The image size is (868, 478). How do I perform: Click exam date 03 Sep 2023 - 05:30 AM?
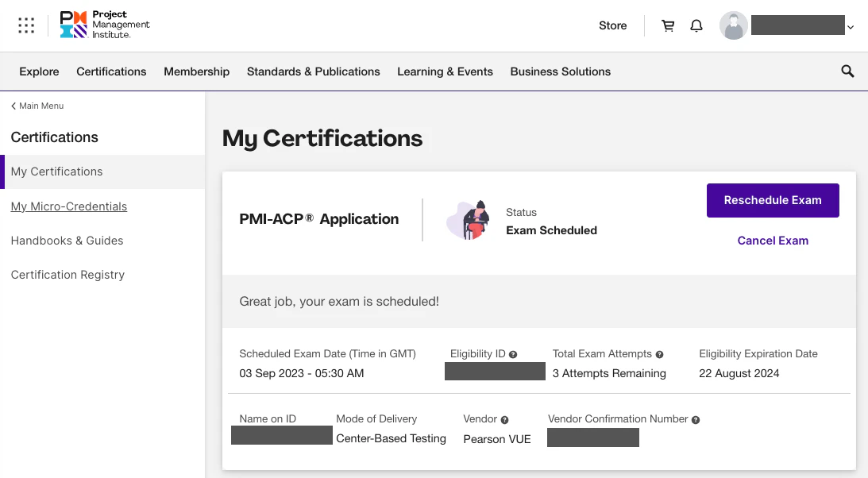point(302,373)
